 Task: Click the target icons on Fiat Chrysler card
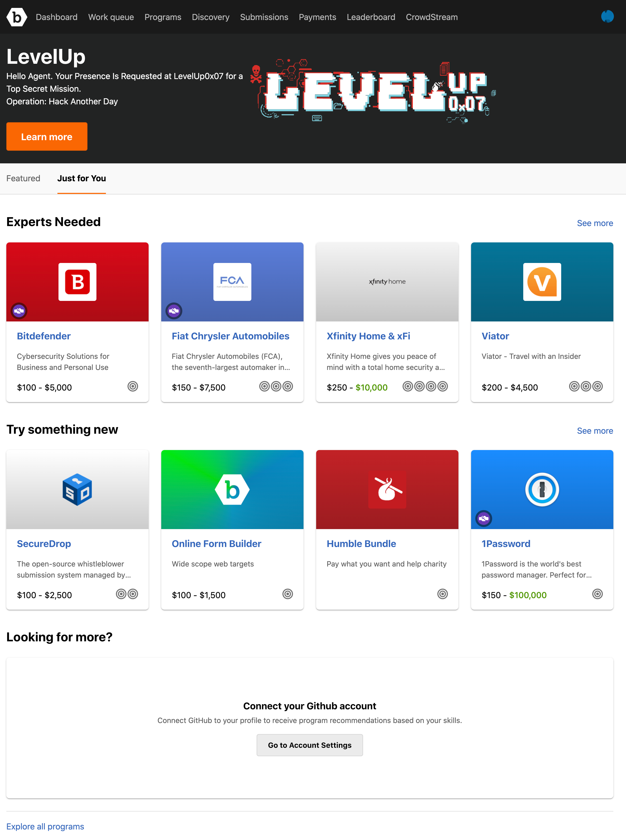(x=276, y=387)
